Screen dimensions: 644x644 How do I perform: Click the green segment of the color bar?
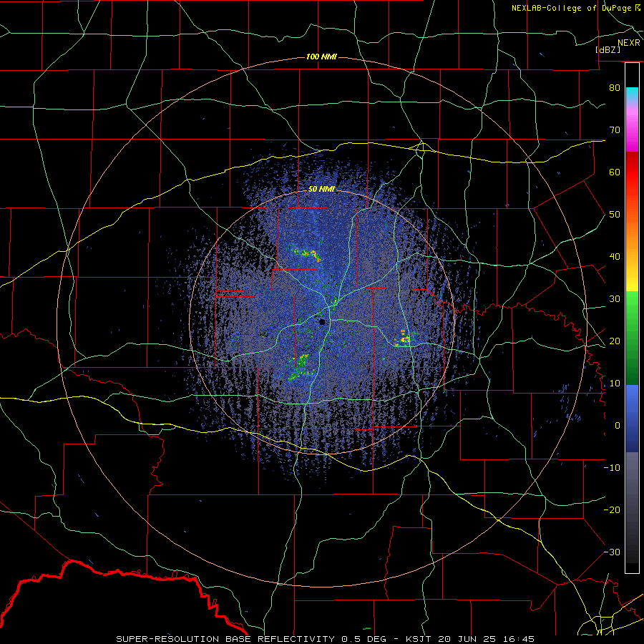[x=632, y=338]
